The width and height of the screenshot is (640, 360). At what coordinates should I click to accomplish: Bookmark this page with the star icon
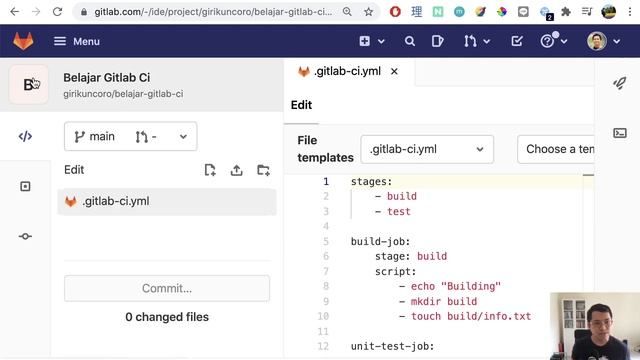pyautogui.click(x=369, y=12)
